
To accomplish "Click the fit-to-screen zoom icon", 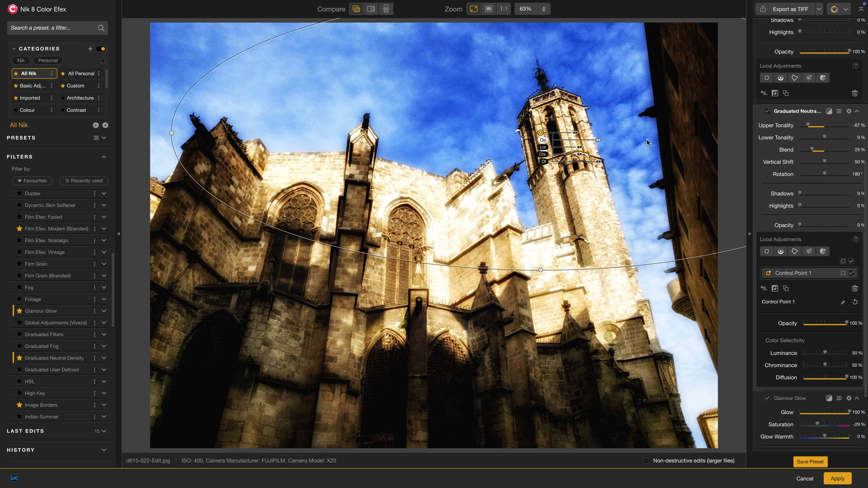I will pos(473,9).
